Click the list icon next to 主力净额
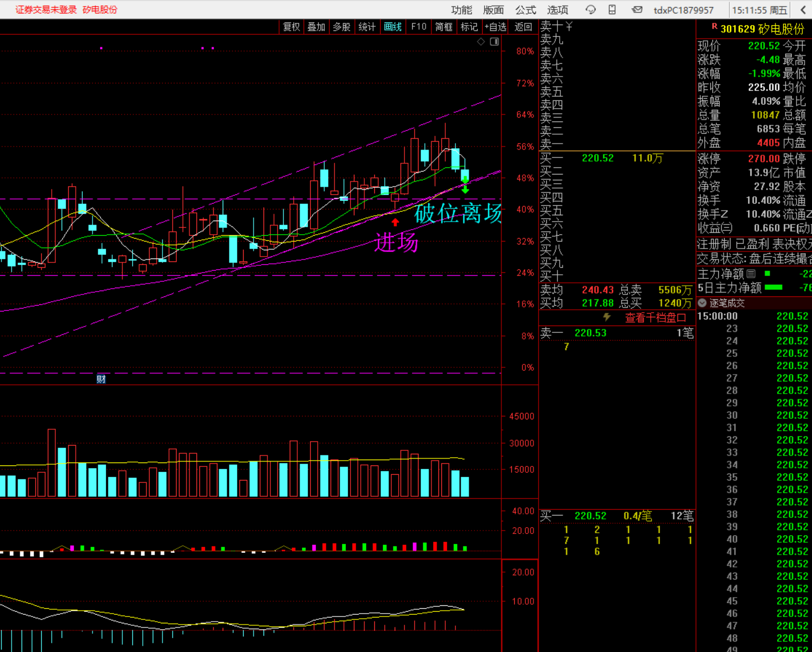This screenshot has width=812, height=652. (751, 274)
